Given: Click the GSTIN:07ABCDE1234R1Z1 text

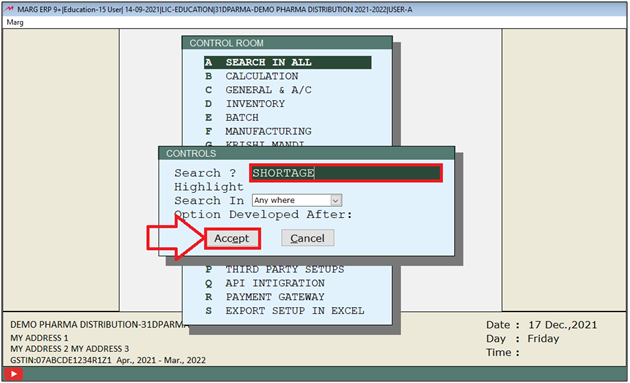Looking at the screenshot, I should (61, 360).
